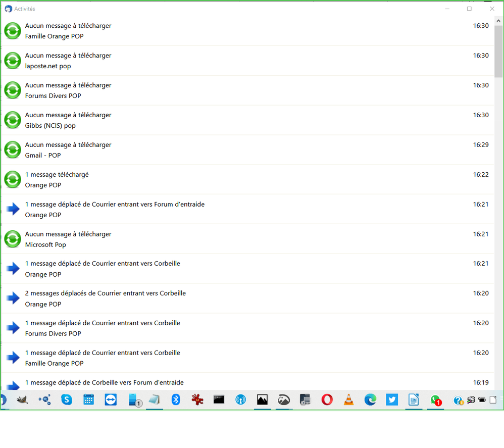
Task: Select 'Aucun message à télécharger' for Famille Orange POP
Action: point(68,26)
